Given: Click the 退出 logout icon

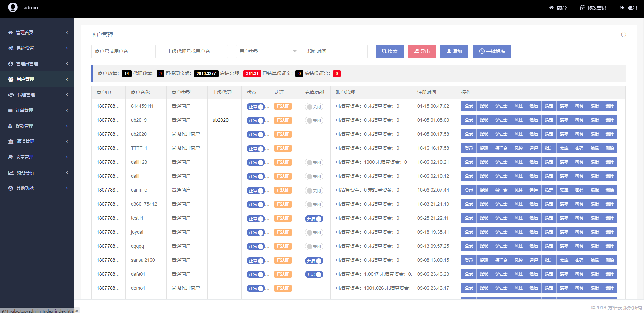Looking at the screenshot, I should [622, 8].
